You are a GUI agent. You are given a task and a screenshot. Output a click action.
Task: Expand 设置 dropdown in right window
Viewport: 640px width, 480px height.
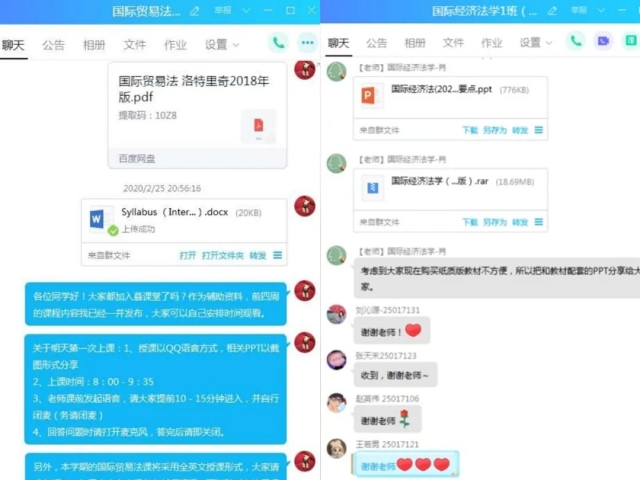pos(536,42)
